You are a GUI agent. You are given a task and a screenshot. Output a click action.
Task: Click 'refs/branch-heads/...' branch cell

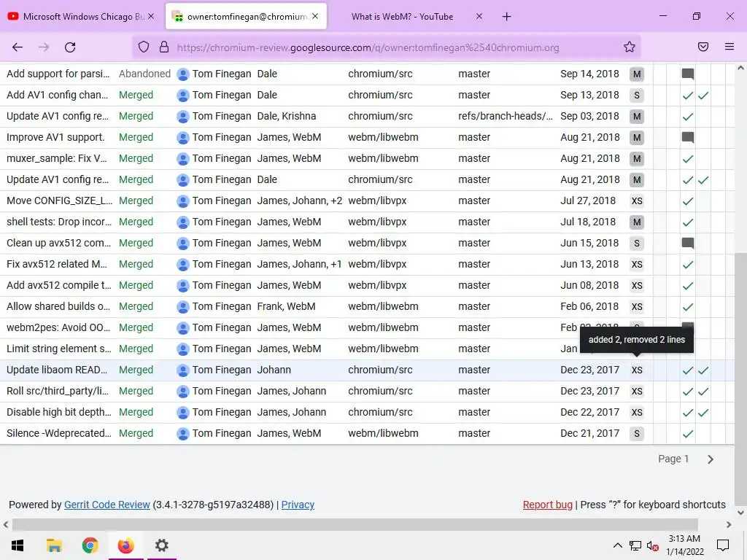click(x=506, y=116)
